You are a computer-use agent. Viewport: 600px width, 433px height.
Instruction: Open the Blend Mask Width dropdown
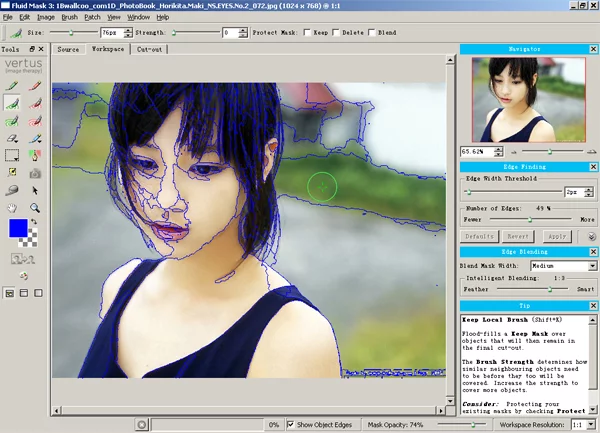(563, 265)
